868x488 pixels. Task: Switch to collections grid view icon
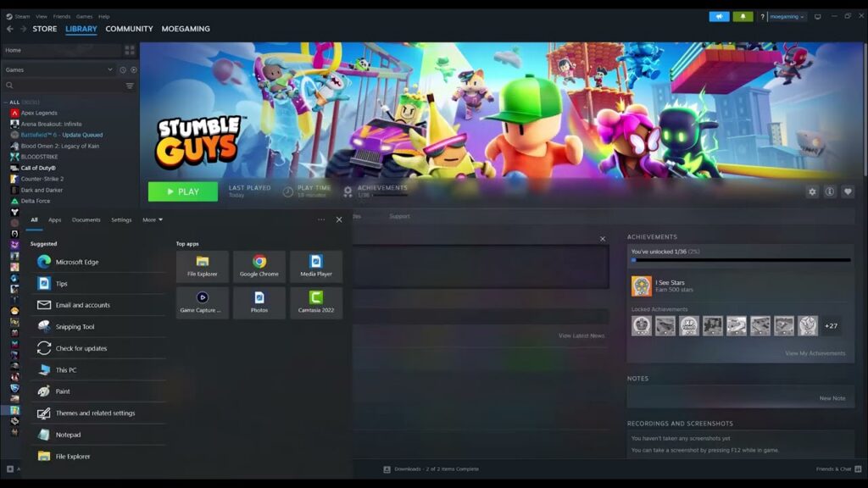point(130,50)
